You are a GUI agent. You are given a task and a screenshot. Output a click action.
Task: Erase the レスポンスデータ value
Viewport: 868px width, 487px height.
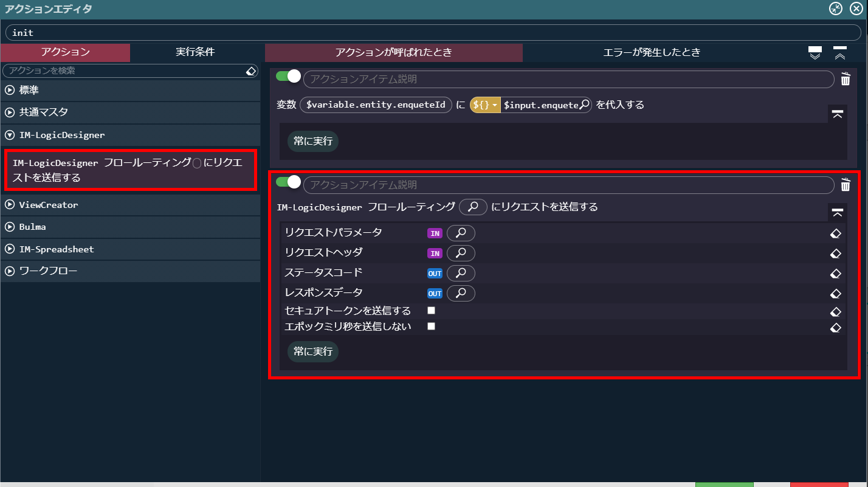(x=835, y=294)
